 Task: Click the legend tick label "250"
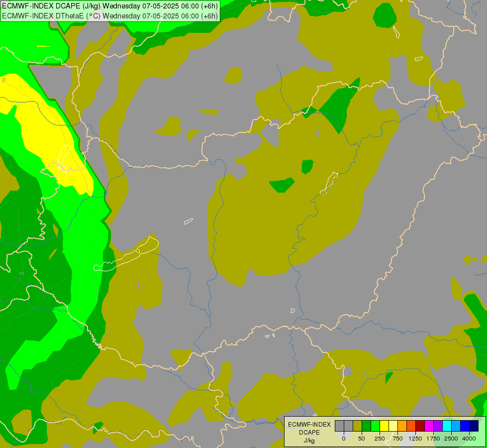coord(380,439)
